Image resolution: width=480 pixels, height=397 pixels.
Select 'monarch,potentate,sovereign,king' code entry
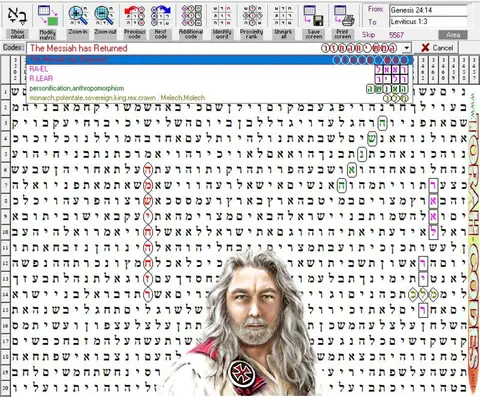220,98
